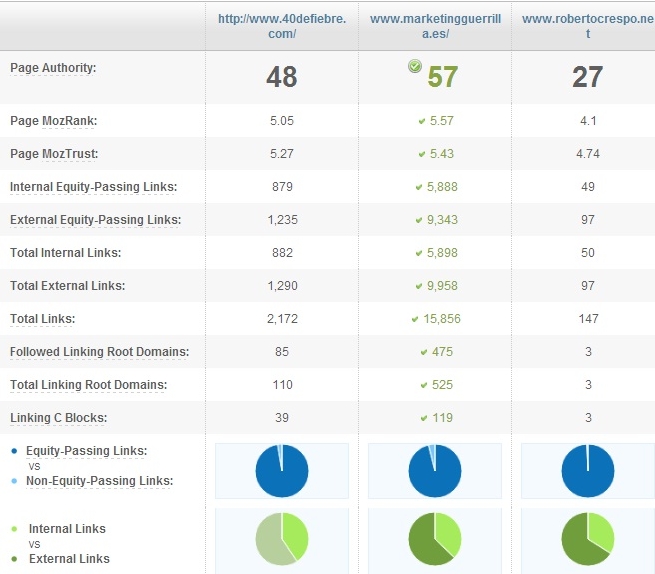Screen dimensions: 655x574
Task: Click the value 49 for robertocrespo
Action: pyautogui.click(x=588, y=187)
